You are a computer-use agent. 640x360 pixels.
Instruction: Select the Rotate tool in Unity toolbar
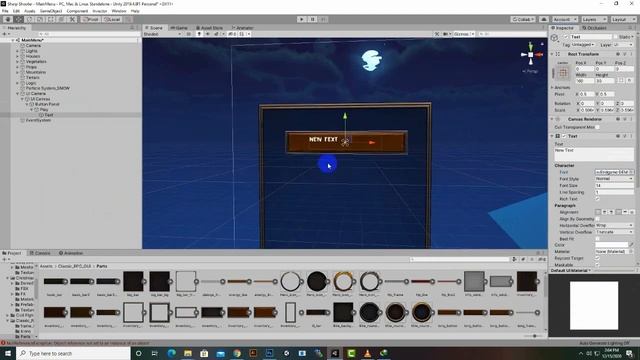tap(29, 19)
